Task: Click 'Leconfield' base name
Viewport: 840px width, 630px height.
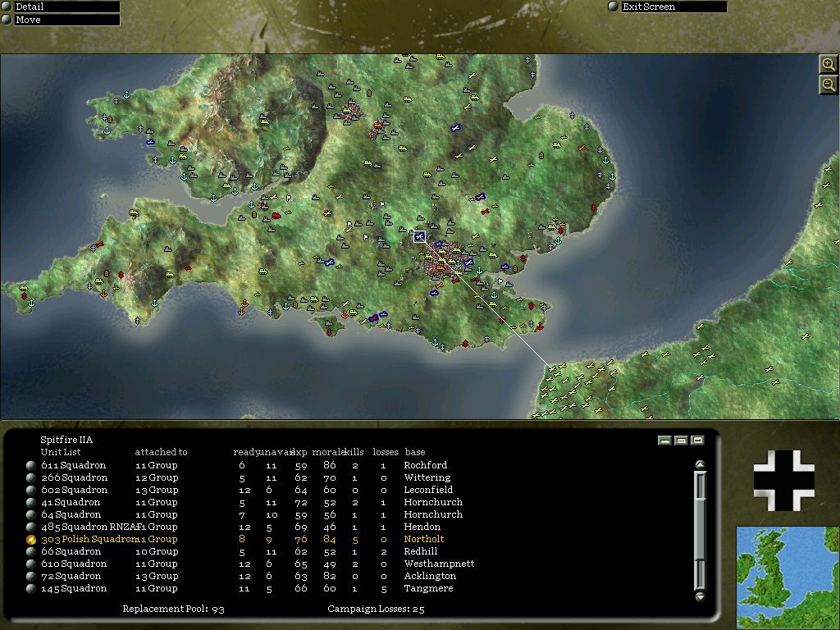Action: click(x=428, y=490)
